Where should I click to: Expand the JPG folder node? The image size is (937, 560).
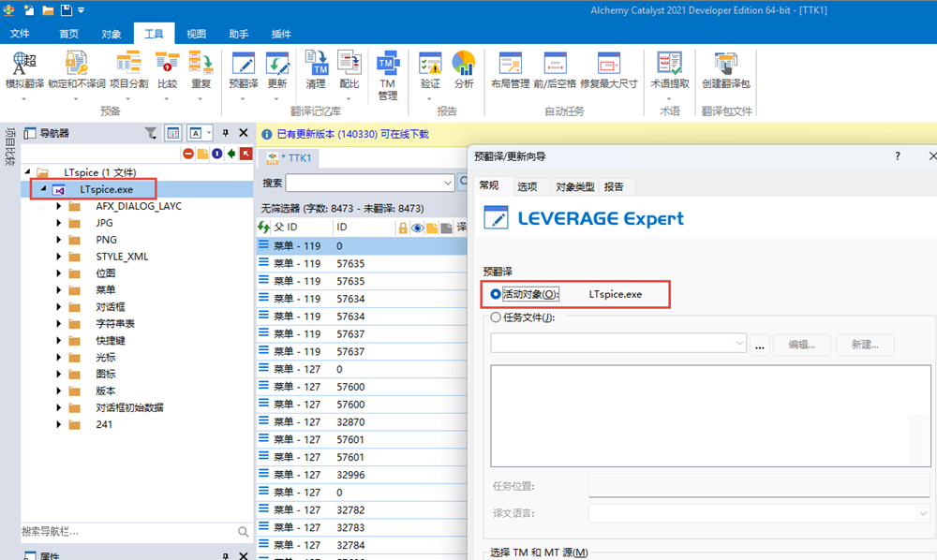tap(58, 223)
